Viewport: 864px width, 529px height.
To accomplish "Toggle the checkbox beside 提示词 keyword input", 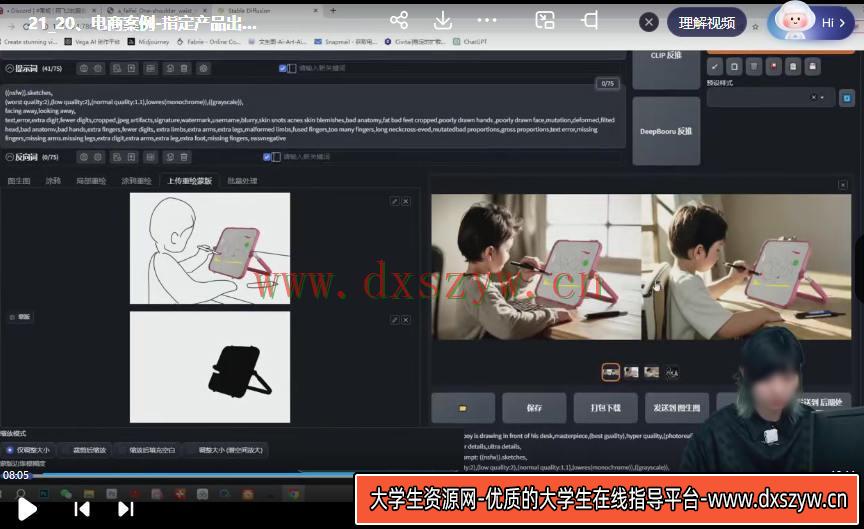I will pos(283,68).
